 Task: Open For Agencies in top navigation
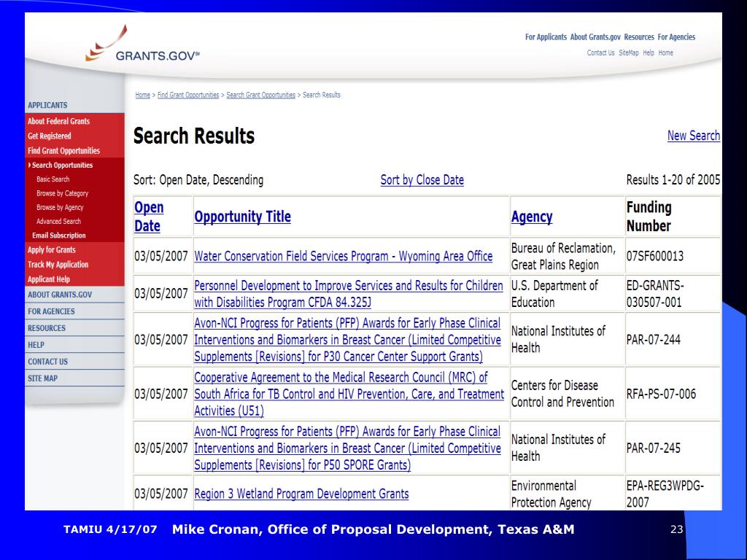(x=676, y=37)
